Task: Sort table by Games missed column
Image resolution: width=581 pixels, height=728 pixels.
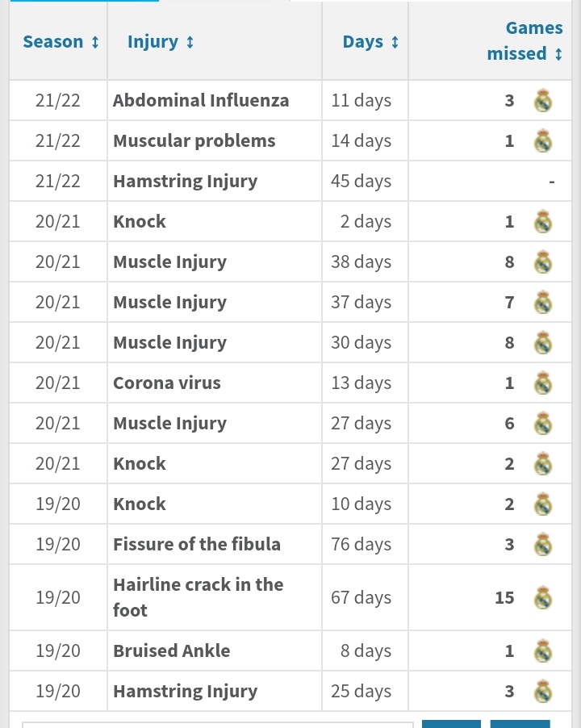Action: (x=525, y=41)
